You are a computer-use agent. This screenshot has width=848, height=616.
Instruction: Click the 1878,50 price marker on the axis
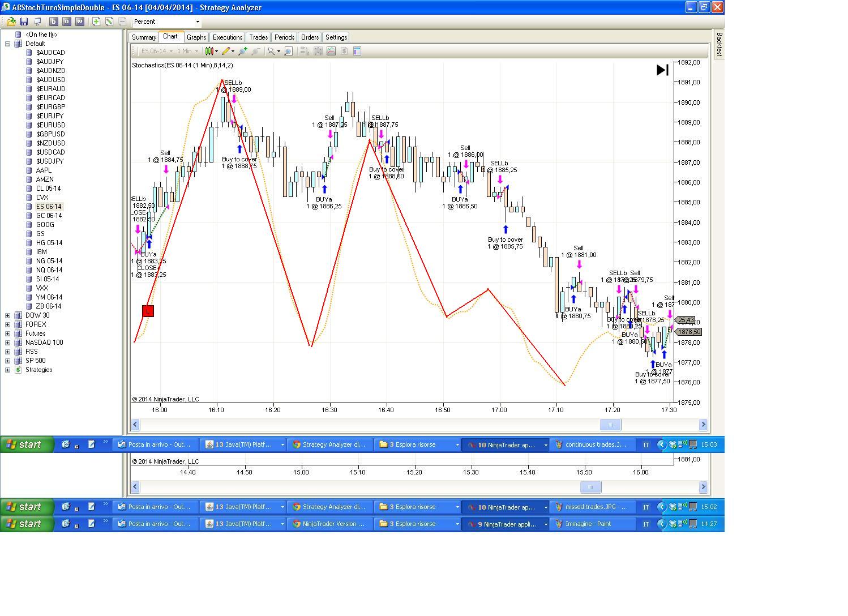coord(689,332)
